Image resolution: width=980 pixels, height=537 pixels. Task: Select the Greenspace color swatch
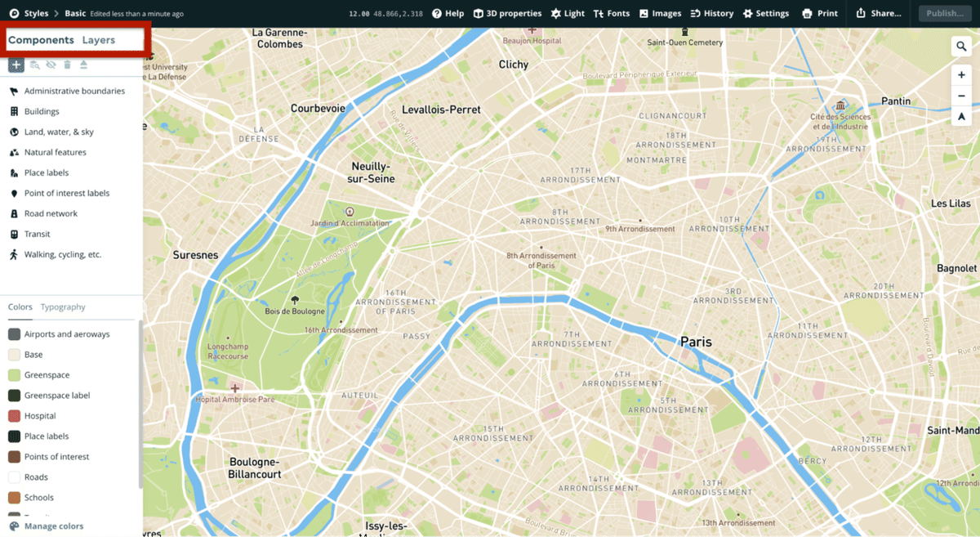(16, 374)
